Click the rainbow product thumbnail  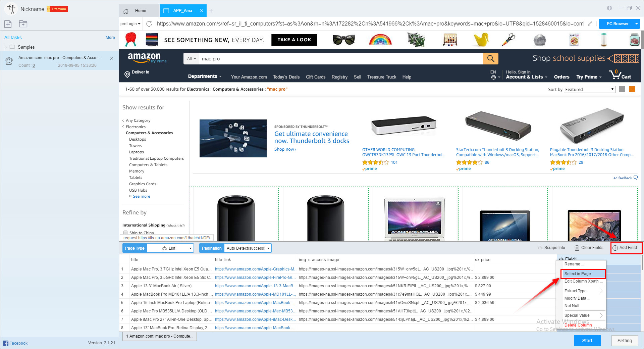pyautogui.click(x=380, y=40)
